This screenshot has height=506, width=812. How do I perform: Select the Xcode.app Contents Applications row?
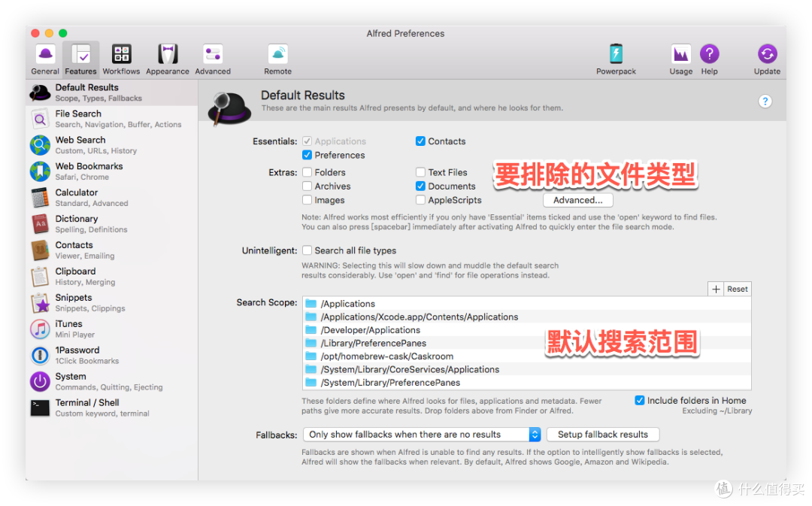tap(526, 317)
